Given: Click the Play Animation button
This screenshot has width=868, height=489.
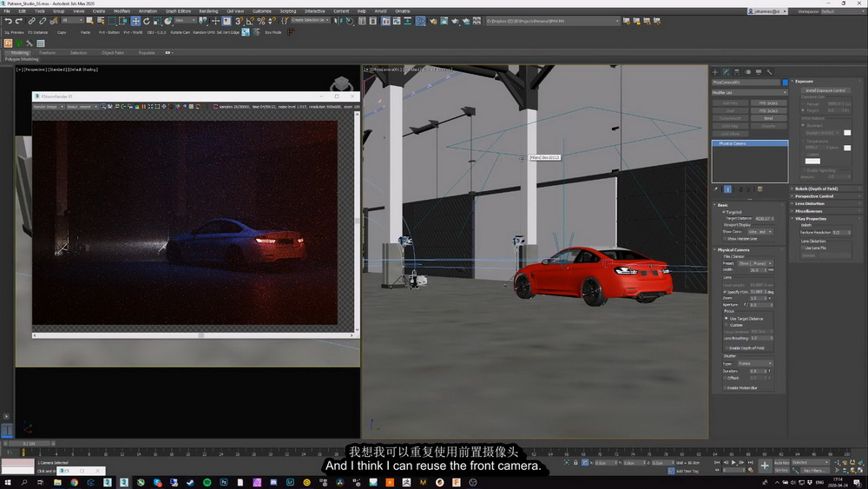Looking at the screenshot, I should [733, 462].
